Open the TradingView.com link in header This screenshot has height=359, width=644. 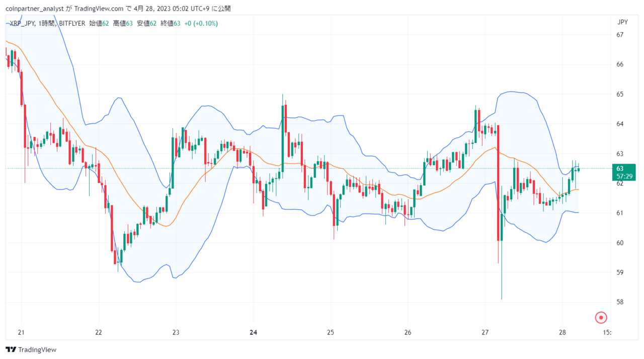click(99, 9)
